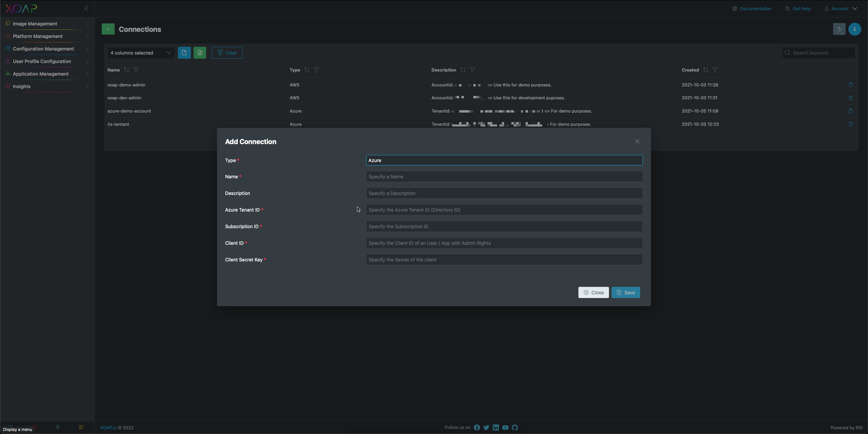
Task: Delete the ris-tentant connection
Action: [x=850, y=124]
